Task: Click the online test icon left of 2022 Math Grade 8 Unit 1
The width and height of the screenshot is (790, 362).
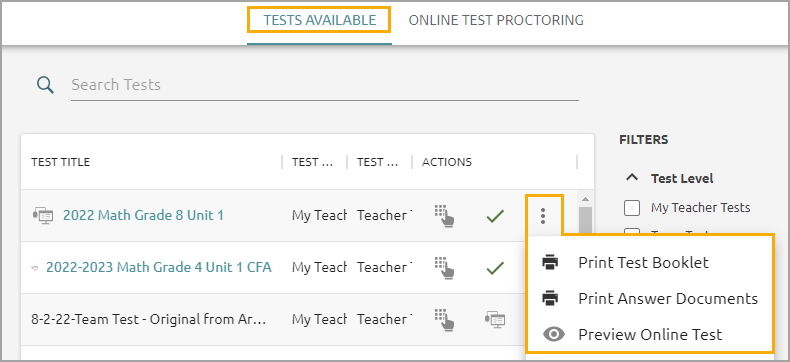Action: point(42,215)
